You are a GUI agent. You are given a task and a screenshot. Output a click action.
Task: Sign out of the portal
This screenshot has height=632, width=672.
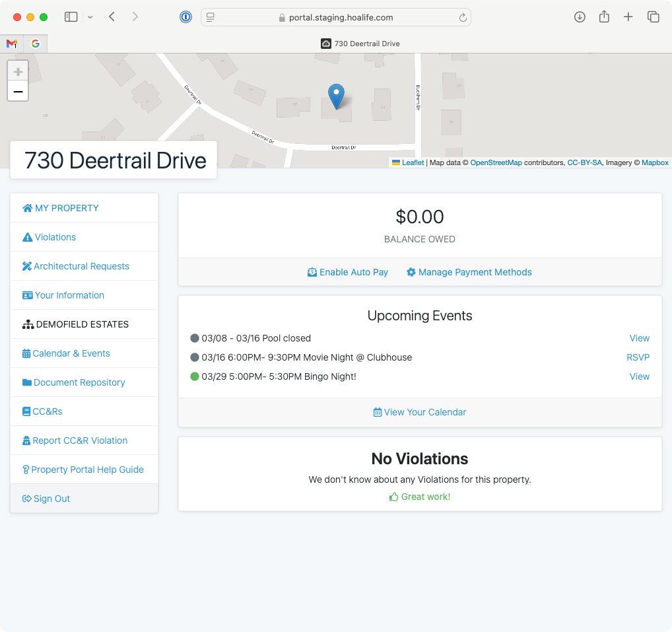[x=51, y=499]
